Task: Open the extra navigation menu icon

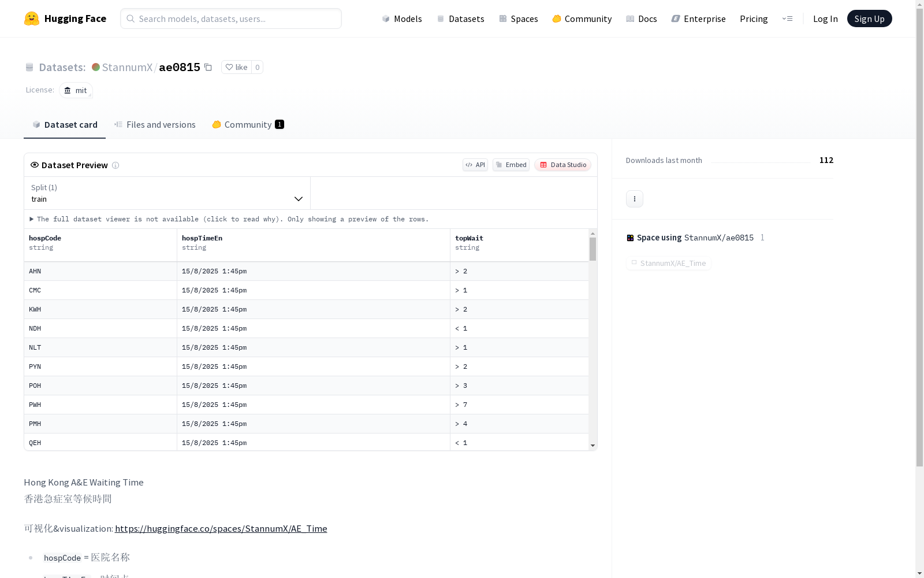Action: pos(787,18)
